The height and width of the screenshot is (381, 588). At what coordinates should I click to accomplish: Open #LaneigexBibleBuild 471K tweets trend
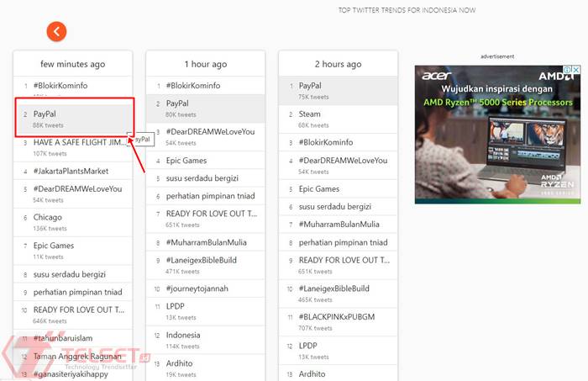click(x=206, y=266)
